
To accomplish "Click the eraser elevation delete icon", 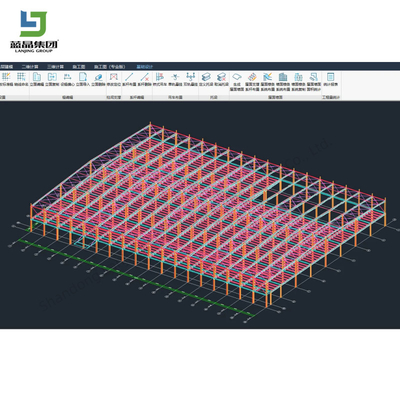I will click(98, 77).
